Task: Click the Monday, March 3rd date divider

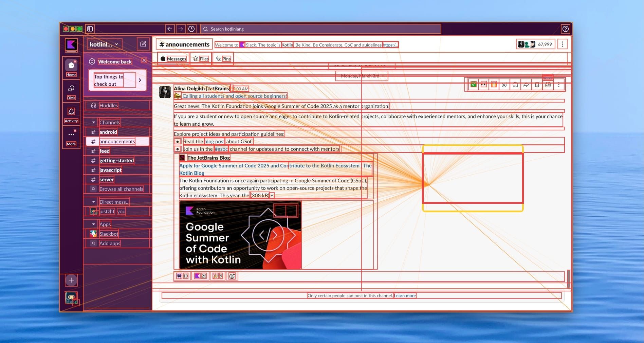Action: [362, 76]
